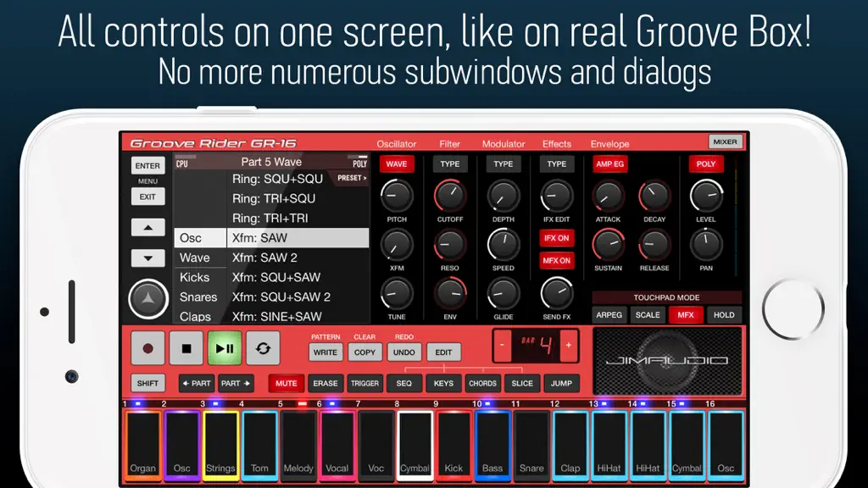Choose Xfm: SQU+SAW waveform
This screenshot has width=868, height=488.
[298, 277]
